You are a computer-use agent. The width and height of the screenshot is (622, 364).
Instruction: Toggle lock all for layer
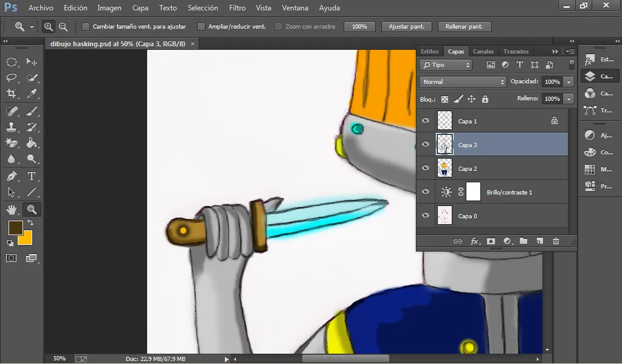pyautogui.click(x=485, y=99)
